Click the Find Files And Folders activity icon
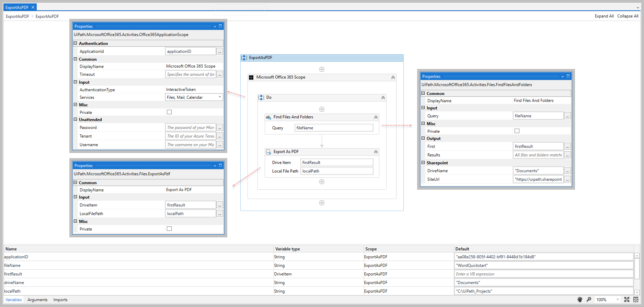Image resolution: width=644 pixels, height=307 pixels. pos(268,117)
